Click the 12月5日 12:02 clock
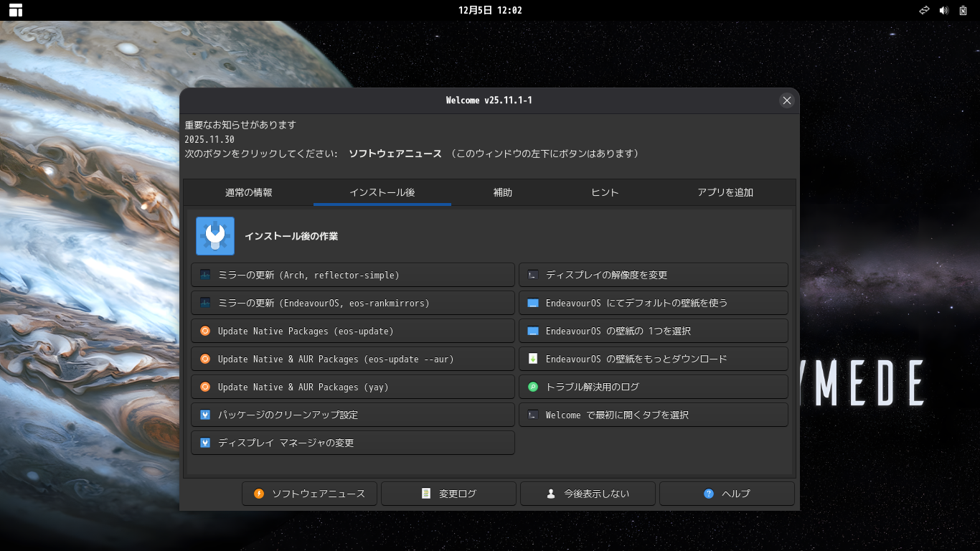Screen dimensions: 980x551 click(x=490, y=10)
